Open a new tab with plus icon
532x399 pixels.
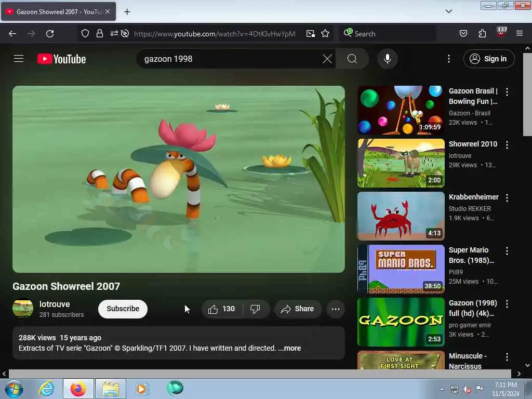point(127,12)
